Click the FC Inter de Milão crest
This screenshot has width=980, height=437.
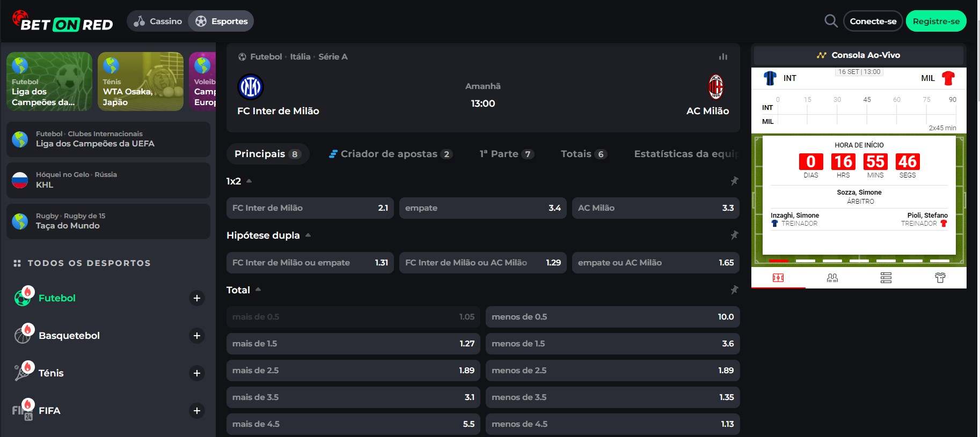250,87
